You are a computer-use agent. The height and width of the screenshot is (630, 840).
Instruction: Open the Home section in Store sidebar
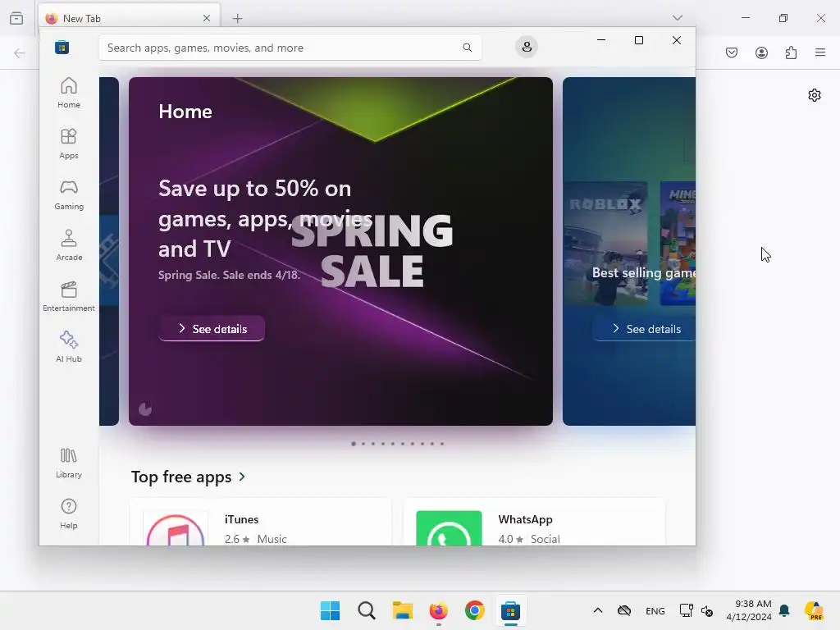click(69, 93)
